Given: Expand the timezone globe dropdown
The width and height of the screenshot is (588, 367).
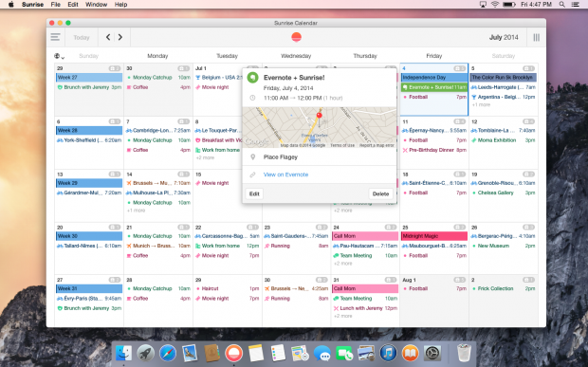Looking at the screenshot, I should click(59, 56).
